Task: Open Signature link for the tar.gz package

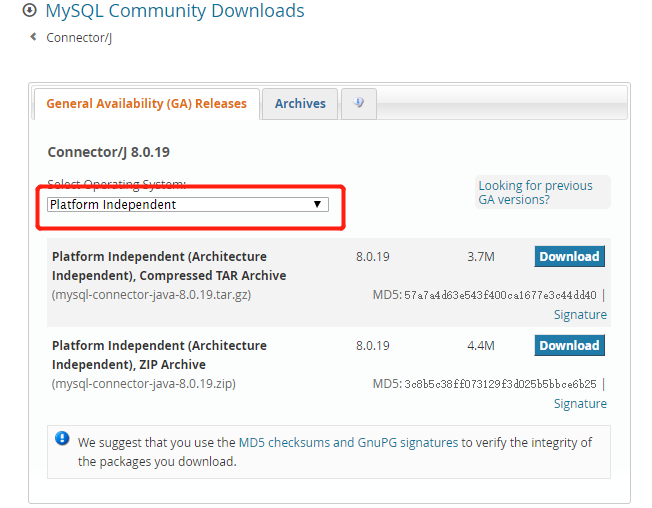Action: pyautogui.click(x=580, y=315)
